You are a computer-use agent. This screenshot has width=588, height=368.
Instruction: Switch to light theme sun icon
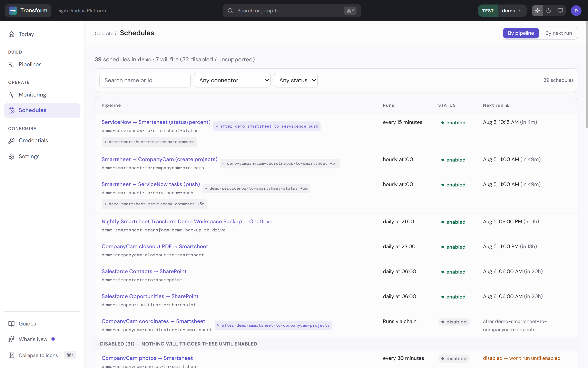tap(537, 11)
